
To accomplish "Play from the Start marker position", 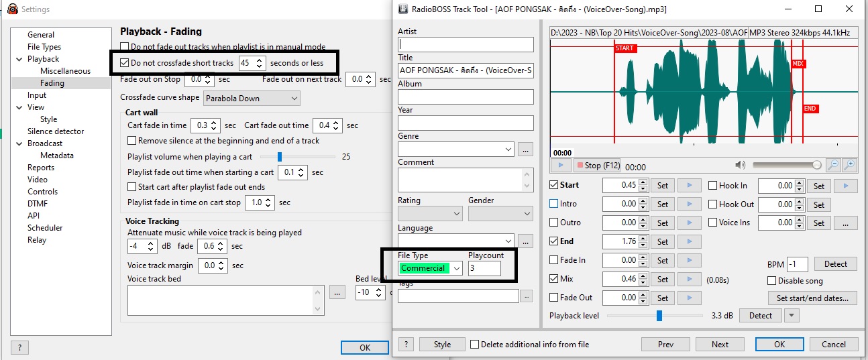I will [x=689, y=185].
